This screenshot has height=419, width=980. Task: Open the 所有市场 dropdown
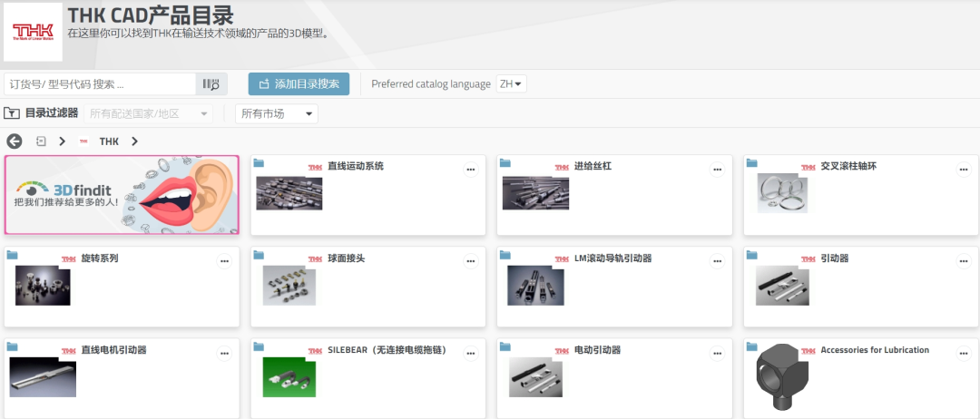coord(276,113)
